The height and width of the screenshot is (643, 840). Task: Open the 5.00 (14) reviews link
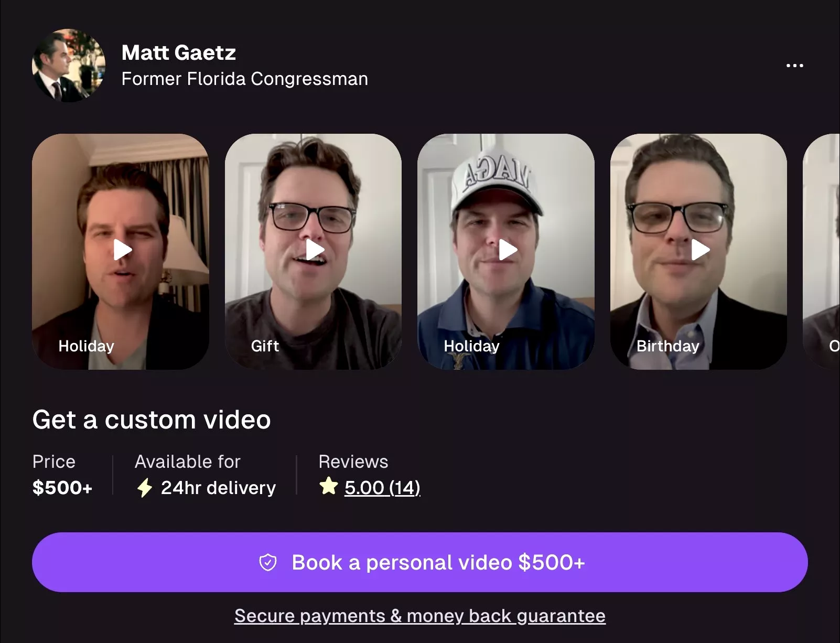(382, 488)
